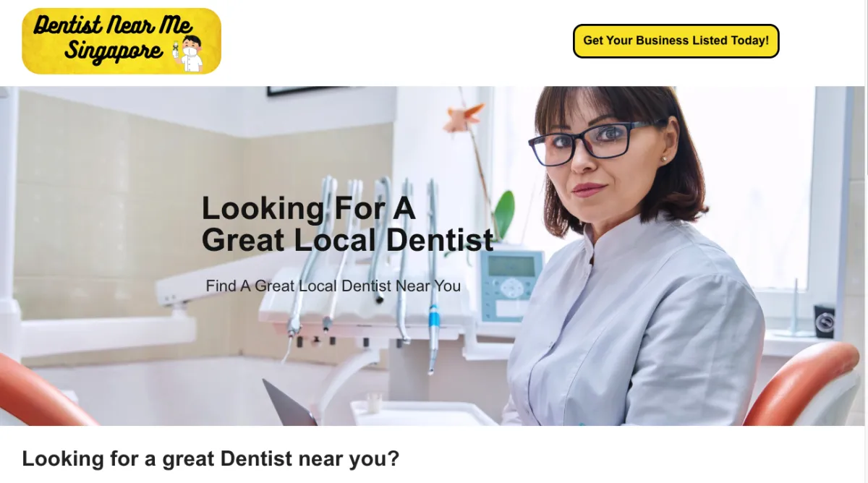Click the laptop corner at the photo's bottom
The image size is (868, 483).
tap(288, 404)
